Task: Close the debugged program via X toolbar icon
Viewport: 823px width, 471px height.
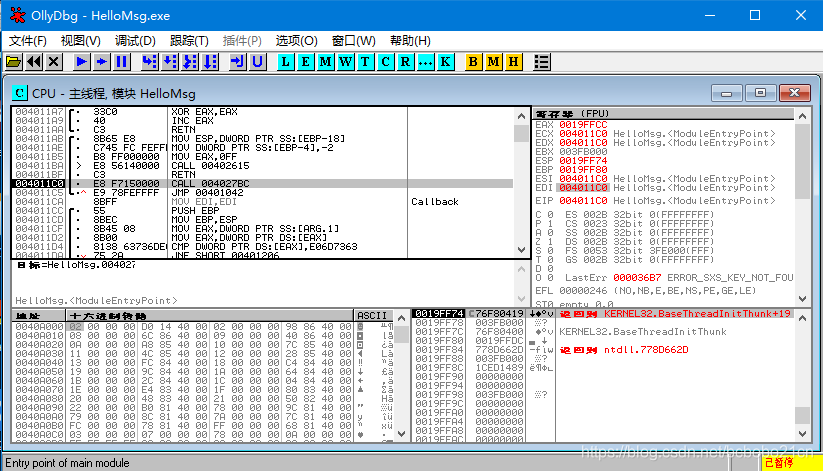Action: pos(54,62)
